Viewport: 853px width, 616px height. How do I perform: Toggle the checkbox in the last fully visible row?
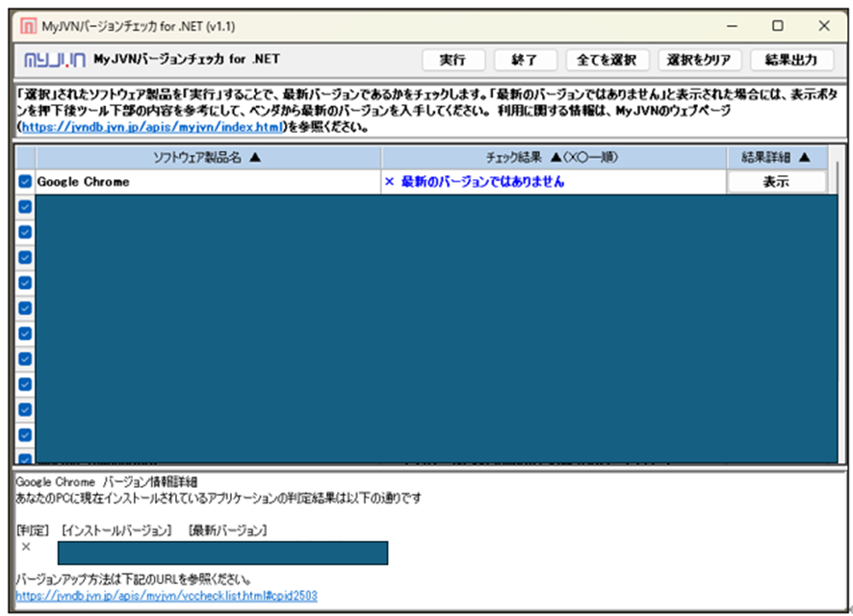[x=25, y=435]
